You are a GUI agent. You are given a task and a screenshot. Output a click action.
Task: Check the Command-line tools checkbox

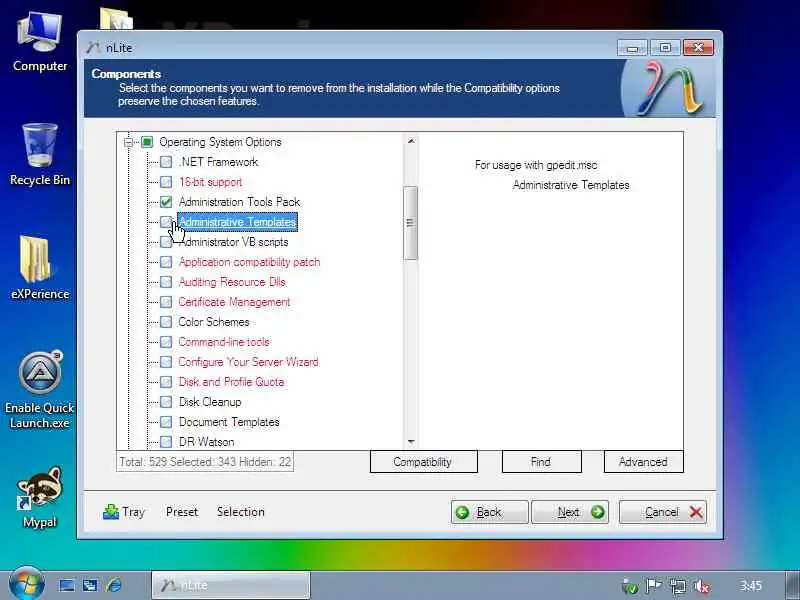tap(166, 342)
